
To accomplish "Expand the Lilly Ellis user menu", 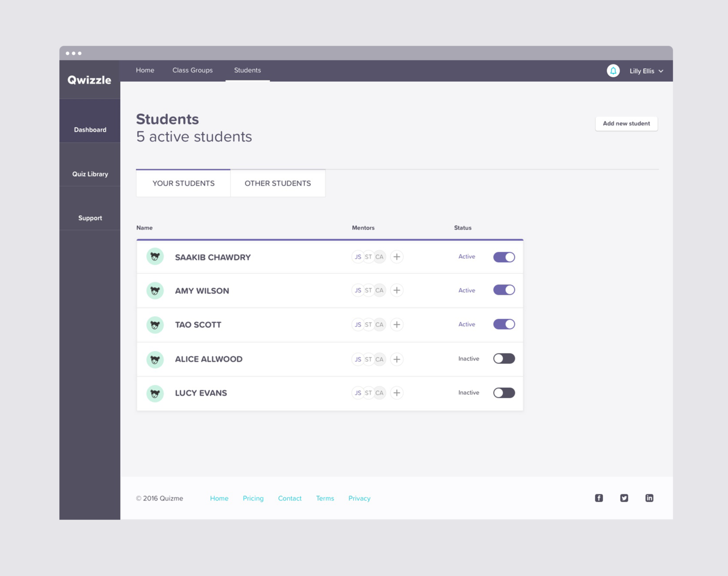I will point(646,71).
